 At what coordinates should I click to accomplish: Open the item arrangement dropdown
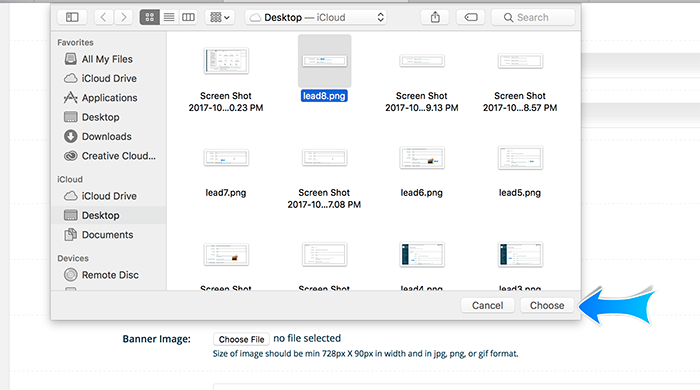pyautogui.click(x=220, y=17)
